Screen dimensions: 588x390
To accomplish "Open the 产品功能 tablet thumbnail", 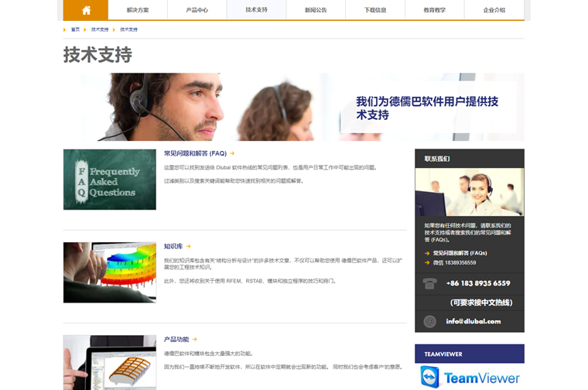I will (x=110, y=363).
